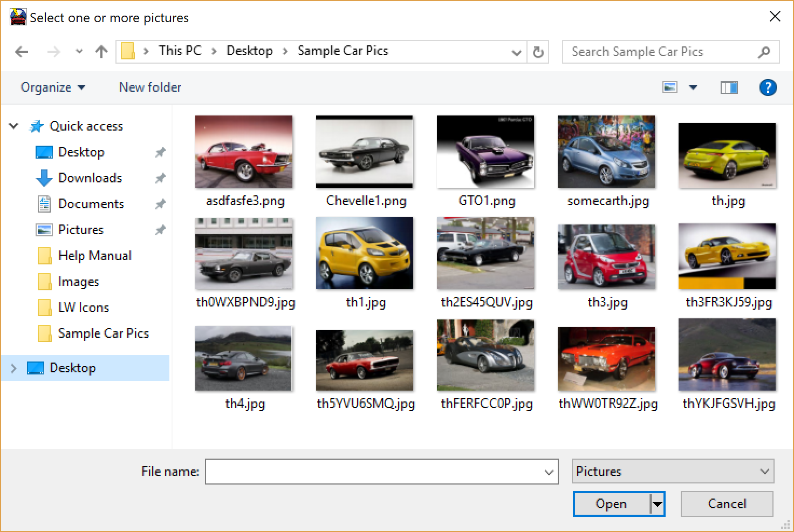794x532 pixels.
Task: Select the Sample Car Pics folder in sidebar
Action: [x=104, y=333]
